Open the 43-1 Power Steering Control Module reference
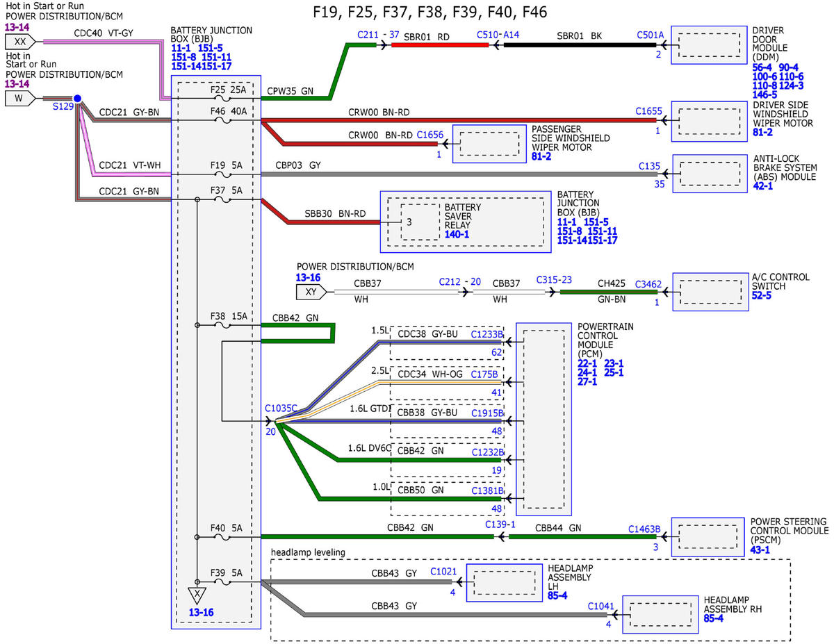Viewport: 834px width, 644px height. click(762, 550)
